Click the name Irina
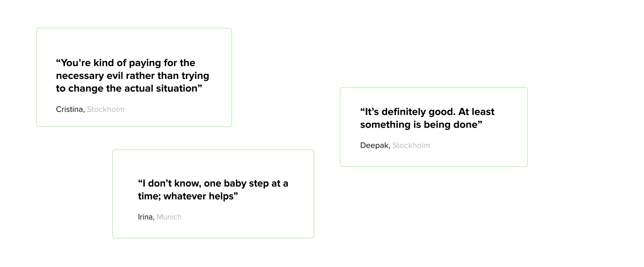Screen dimensions: 644x267 coord(145,217)
